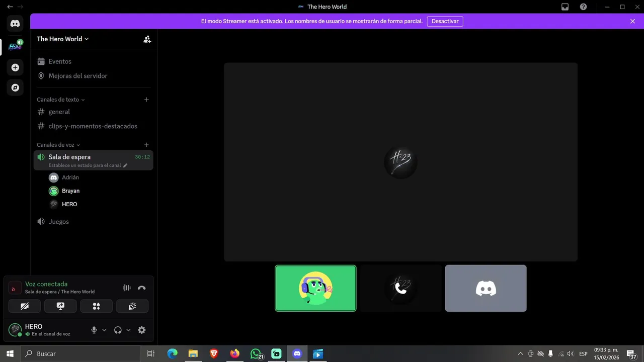Open Discord direct messages home
The image size is (644, 362).
point(15,24)
